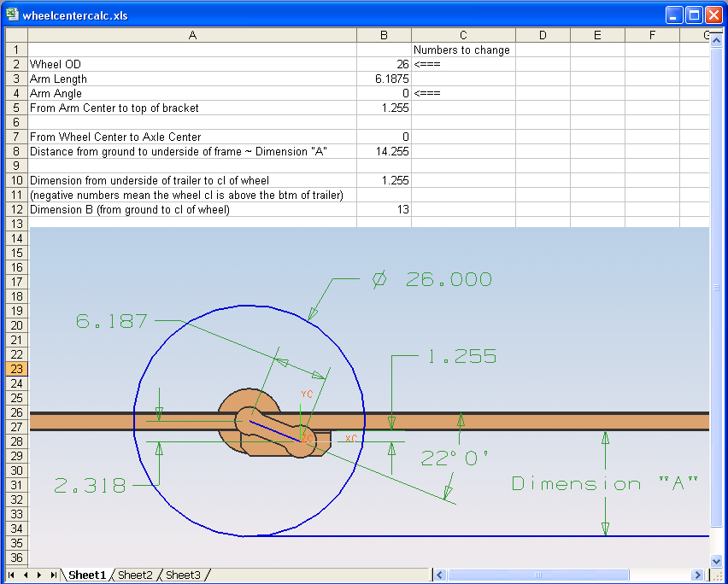Select column D header
Image resolution: width=728 pixels, height=584 pixels.
pos(543,35)
